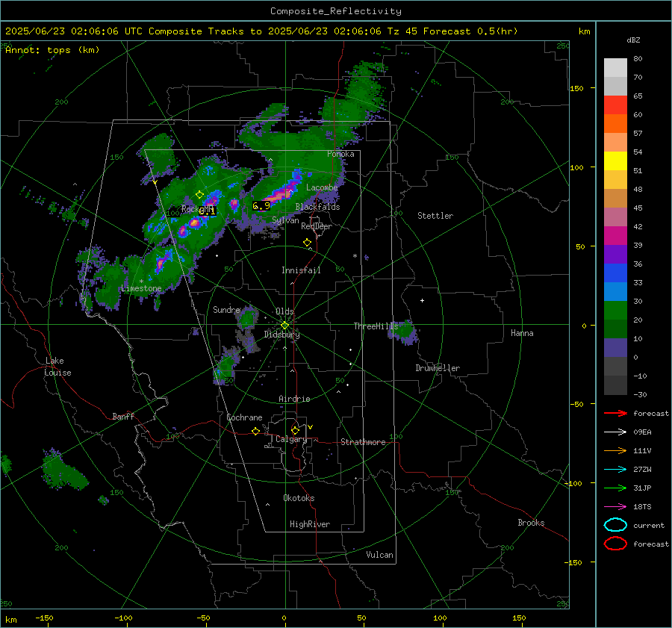Click the Strathmore city label
Screen dimensions: 672x628
(x=363, y=442)
